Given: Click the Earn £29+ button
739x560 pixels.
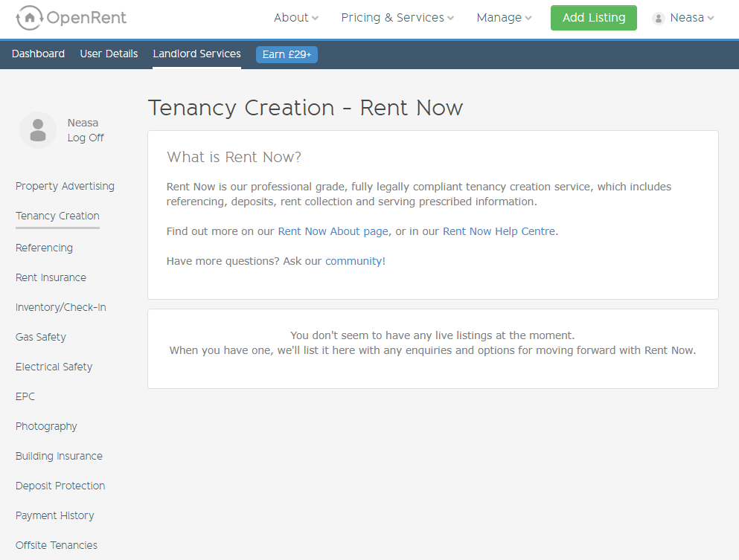Looking at the screenshot, I should point(287,54).
